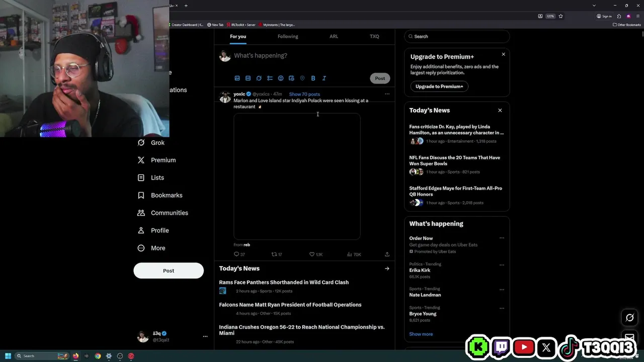The width and height of the screenshot is (644, 362).
Task: Click the Show 70 posts link
Action: 304,95
